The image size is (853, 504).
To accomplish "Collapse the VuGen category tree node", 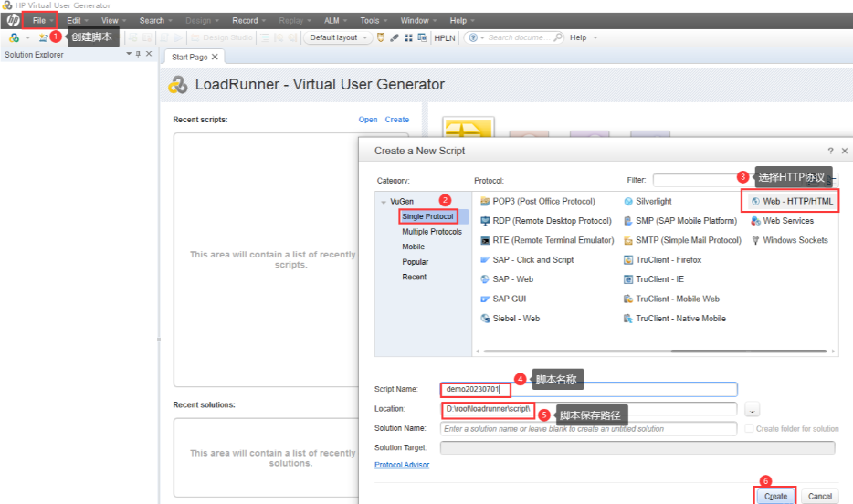I will coord(384,202).
